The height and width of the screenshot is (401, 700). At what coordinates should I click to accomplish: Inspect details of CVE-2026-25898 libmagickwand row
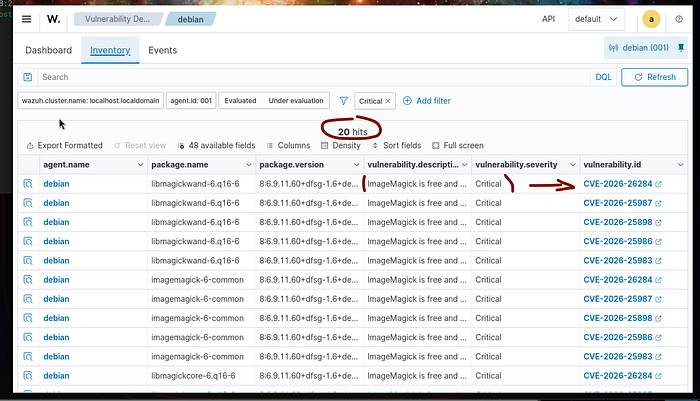click(x=28, y=222)
